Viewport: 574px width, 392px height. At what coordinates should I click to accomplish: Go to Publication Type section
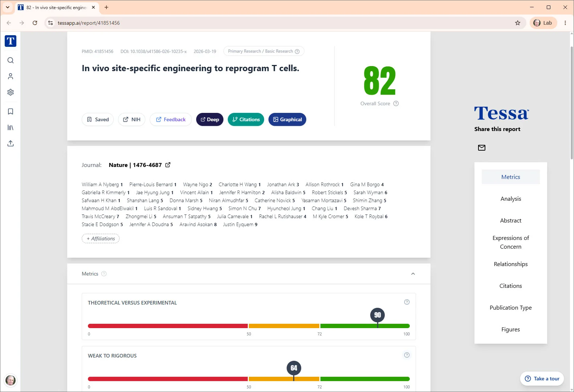click(511, 307)
